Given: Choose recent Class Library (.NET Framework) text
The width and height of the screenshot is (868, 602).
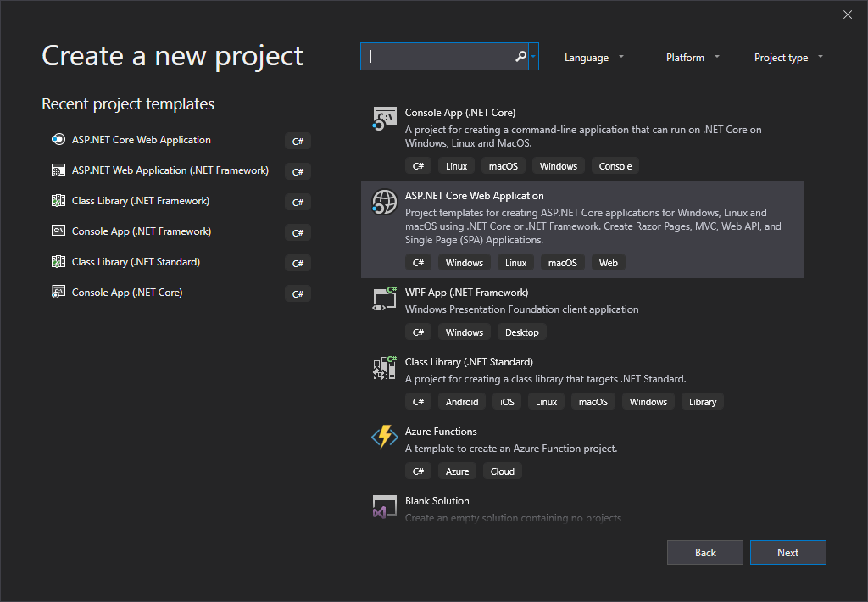Looking at the screenshot, I should tap(141, 200).
